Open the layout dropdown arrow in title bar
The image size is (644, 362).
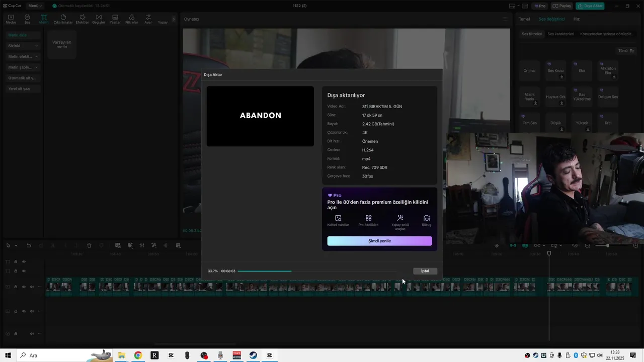click(x=518, y=6)
